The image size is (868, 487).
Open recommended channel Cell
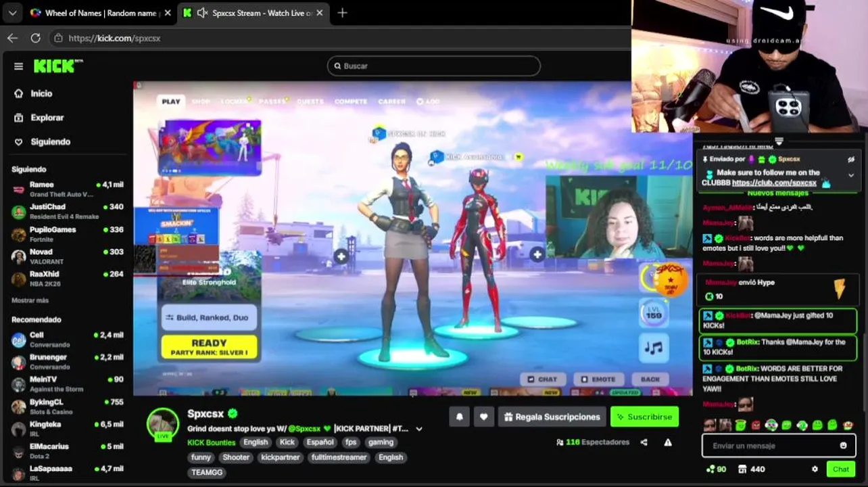[x=68, y=340]
